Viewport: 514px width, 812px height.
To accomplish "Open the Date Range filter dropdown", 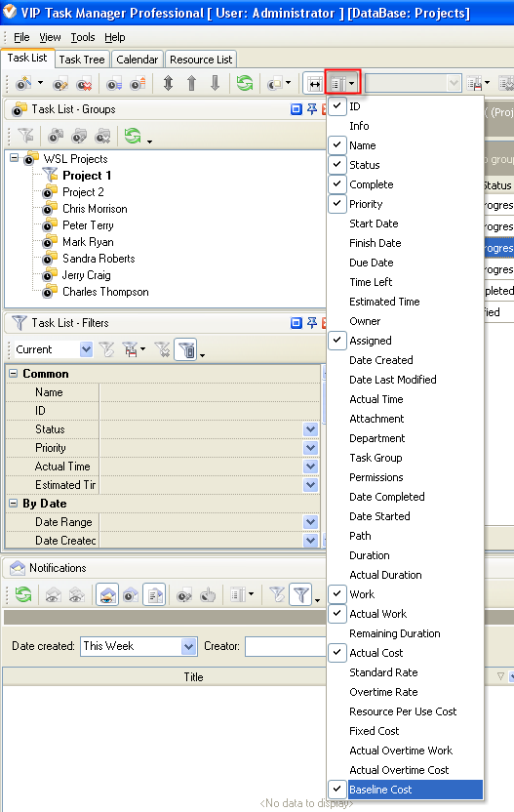I will click(x=310, y=522).
